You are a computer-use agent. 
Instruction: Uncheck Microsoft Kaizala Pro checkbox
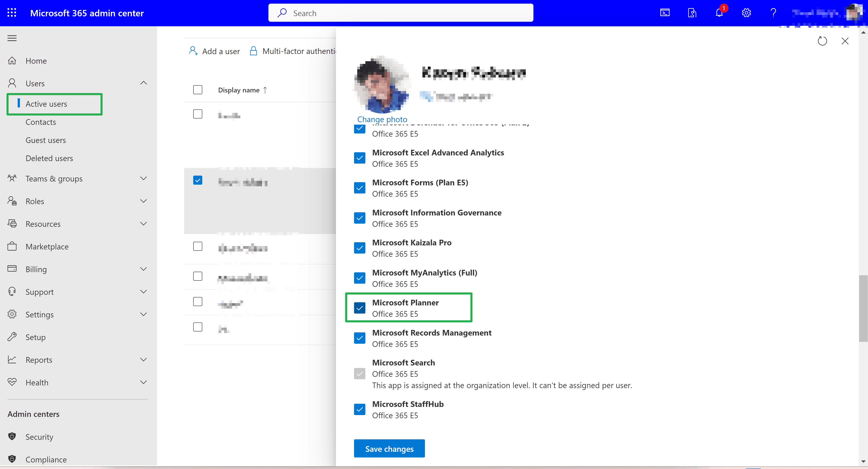(359, 248)
